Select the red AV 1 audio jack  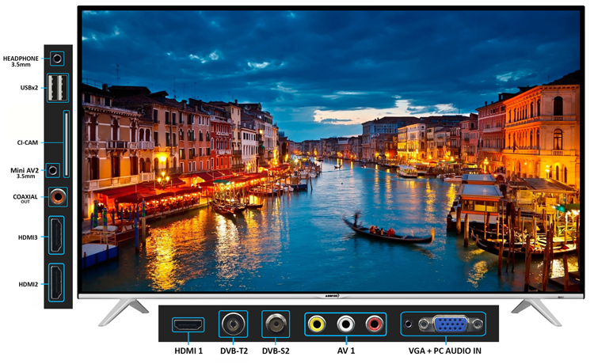374,324
